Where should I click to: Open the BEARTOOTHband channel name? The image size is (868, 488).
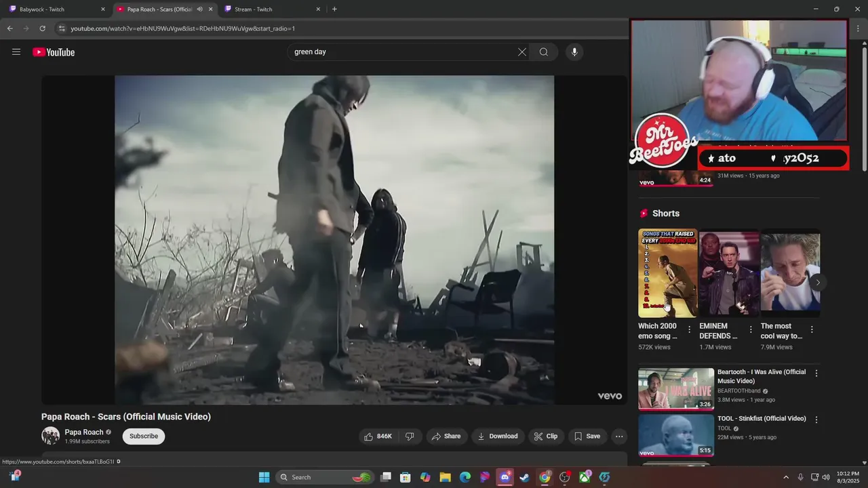tap(739, 391)
